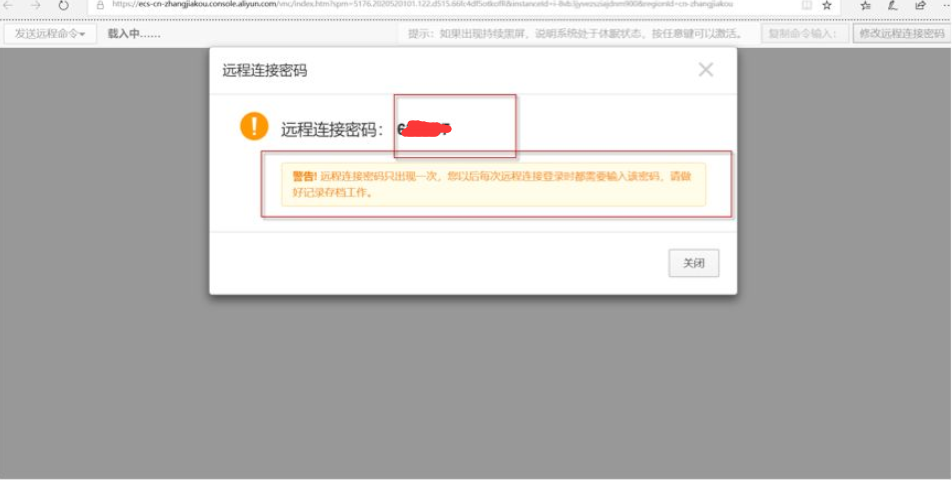Click the padlock site security icon

(x=101, y=5)
